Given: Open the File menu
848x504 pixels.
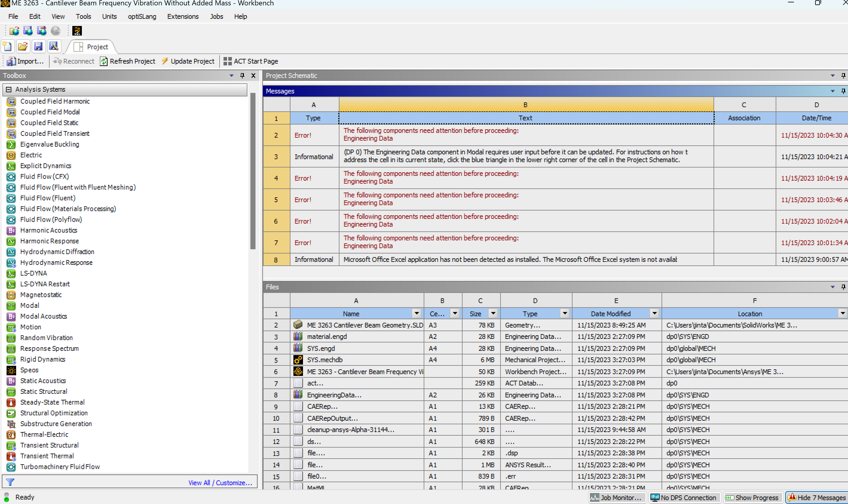Looking at the screenshot, I should click(13, 16).
